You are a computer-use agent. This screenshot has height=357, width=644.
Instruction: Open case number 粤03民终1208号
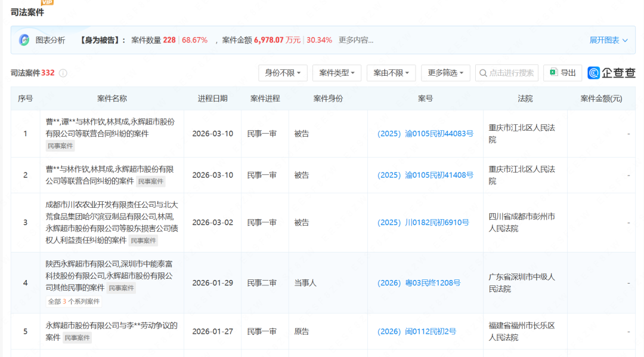coord(419,283)
